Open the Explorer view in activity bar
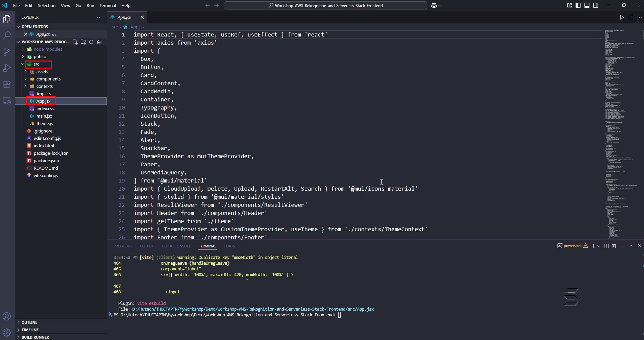This screenshot has width=644, height=340. pyautogui.click(x=7, y=19)
